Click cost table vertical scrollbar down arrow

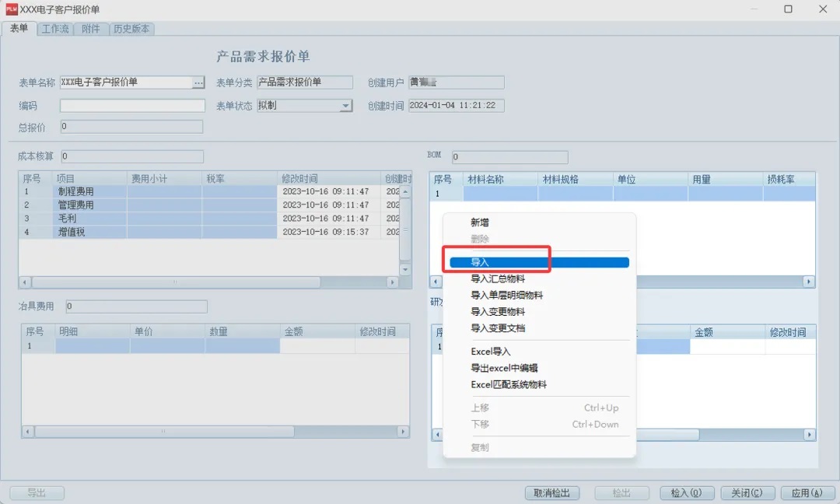click(x=405, y=270)
